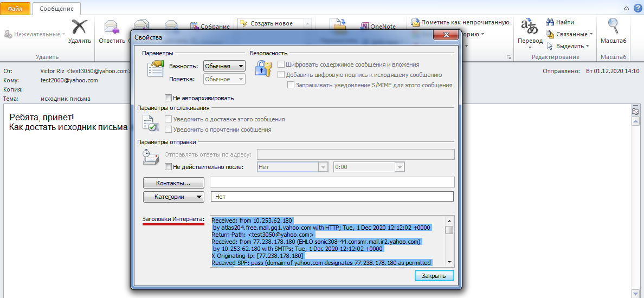Open the Нежелательные dropdown in ribbon

34,34
